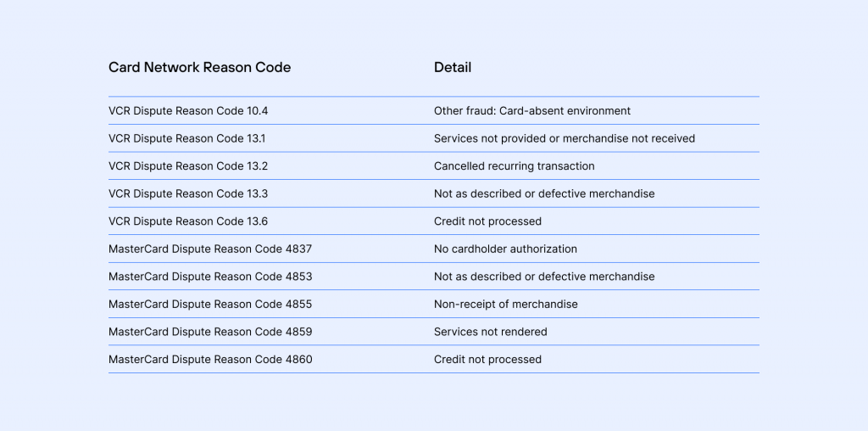The height and width of the screenshot is (431, 868).
Task: Click 'Services not provided or merchandise not received'
Action: click(565, 138)
